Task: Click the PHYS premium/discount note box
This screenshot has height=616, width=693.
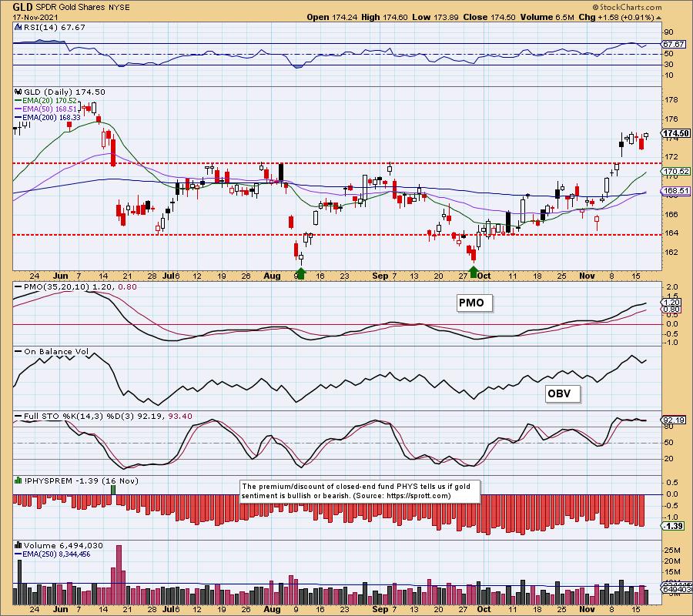Action: click(x=360, y=491)
